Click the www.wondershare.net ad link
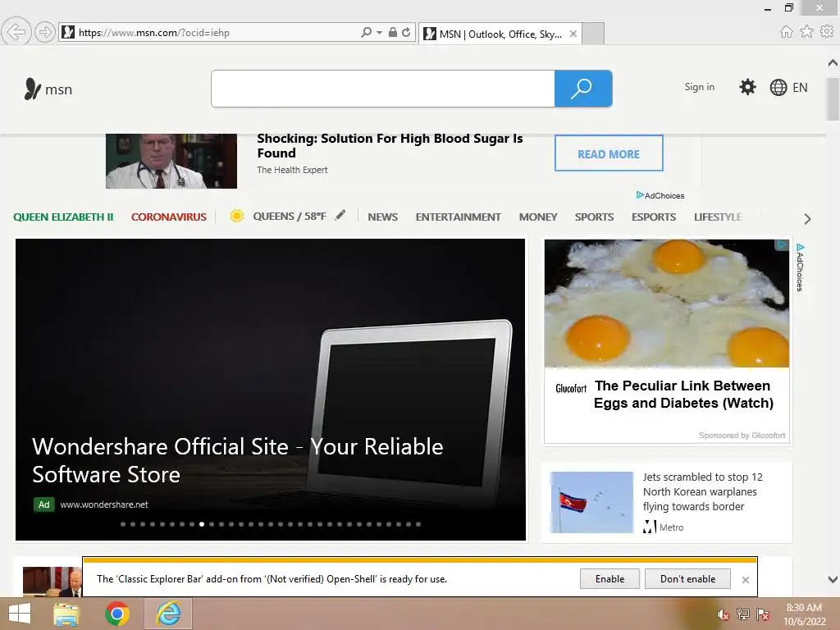 click(104, 504)
